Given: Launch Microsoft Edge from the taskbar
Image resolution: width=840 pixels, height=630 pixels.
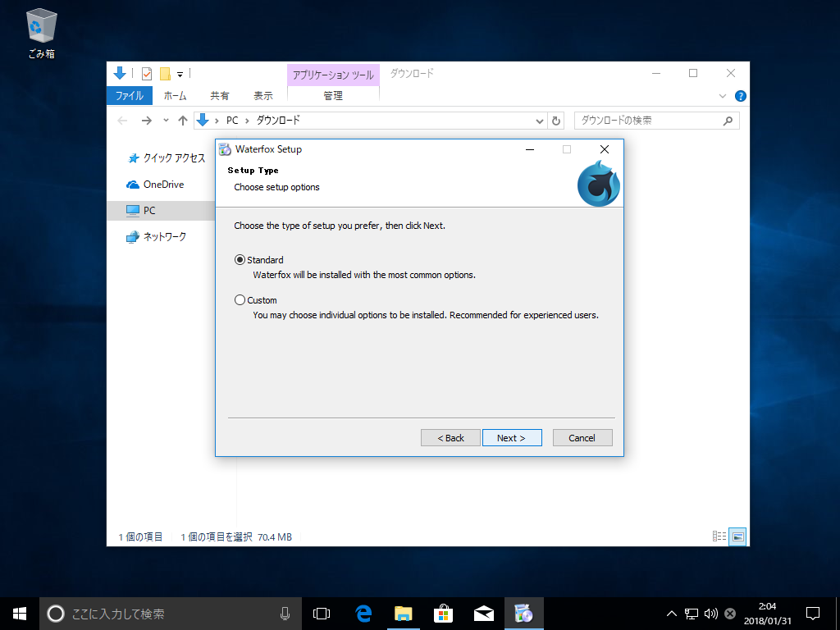Looking at the screenshot, I should [363, 614].
